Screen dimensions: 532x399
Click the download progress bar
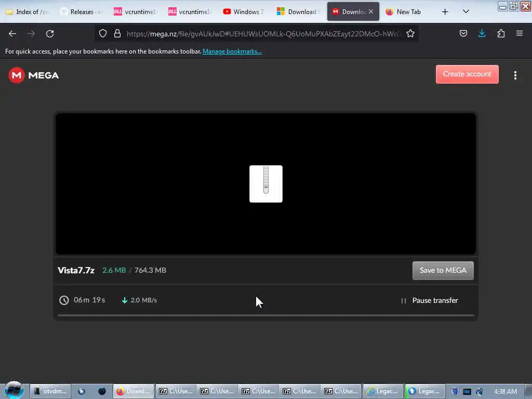[x=265, y=315]
